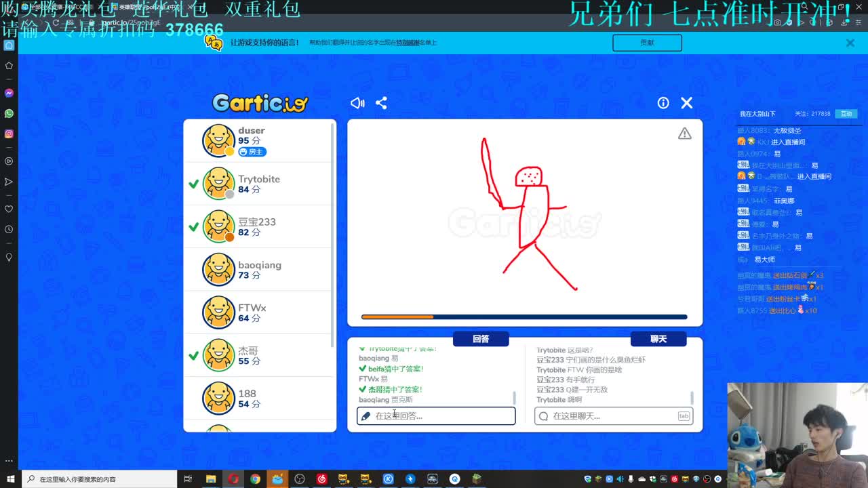
Task: Open the sidebar lightbulb icon
Action: coord(9,258)
